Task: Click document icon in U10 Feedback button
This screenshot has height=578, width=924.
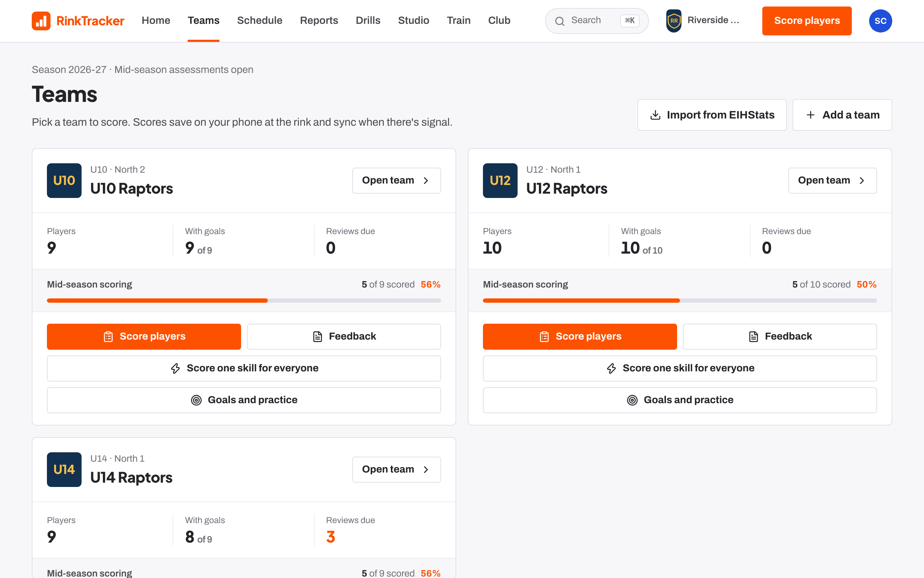Action: [x=318, y=336]
